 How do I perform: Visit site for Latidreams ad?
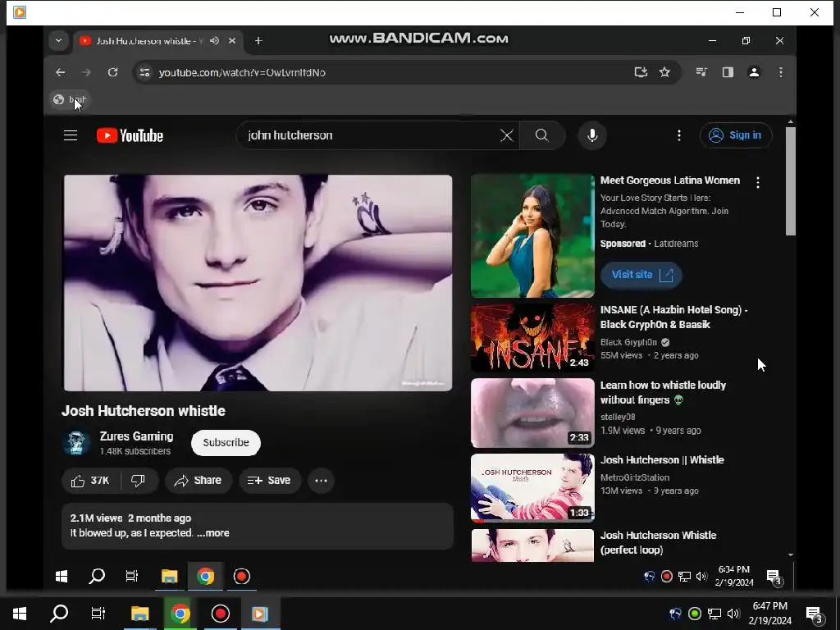(641, 275)
